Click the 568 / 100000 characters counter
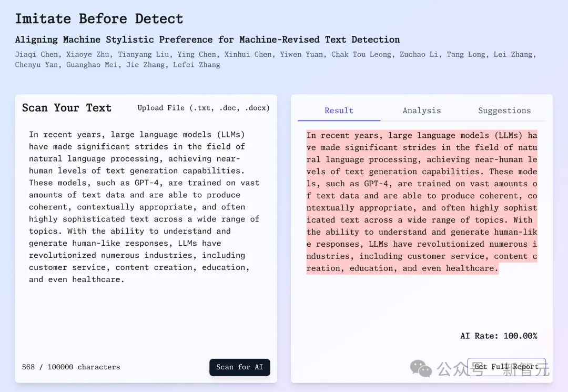The width and height of the screenshot is (568, 392). click(x=71, y=367)
